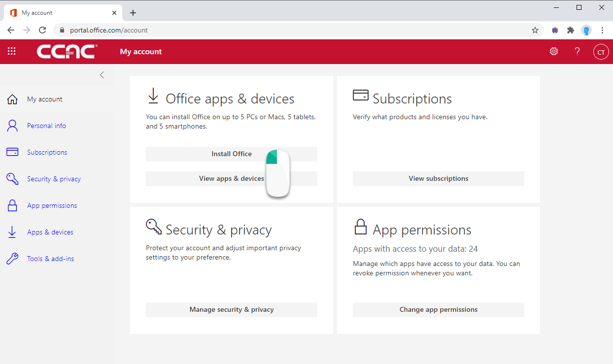Click the Tools & add-ins wrench icon
Image resolution: width=613 pixels, height=364 pixels.
(12, 258)
